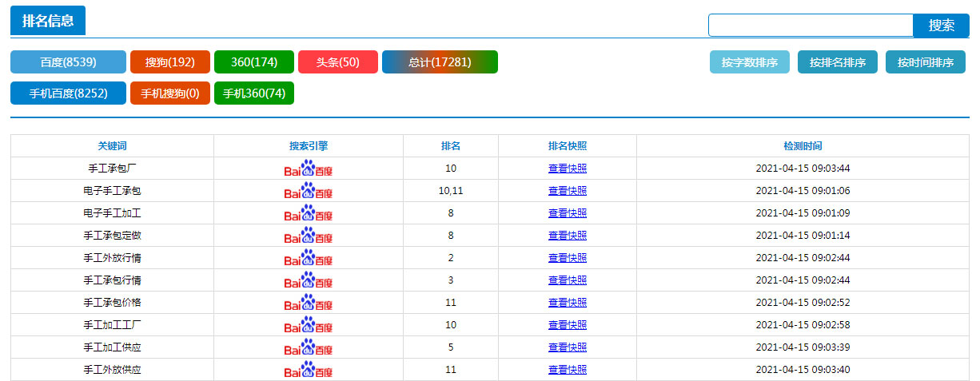Screen dimensions: 980x381
Task: Click Baidu logo in 手工外放行情 row
Action: [x=309, y=258]
